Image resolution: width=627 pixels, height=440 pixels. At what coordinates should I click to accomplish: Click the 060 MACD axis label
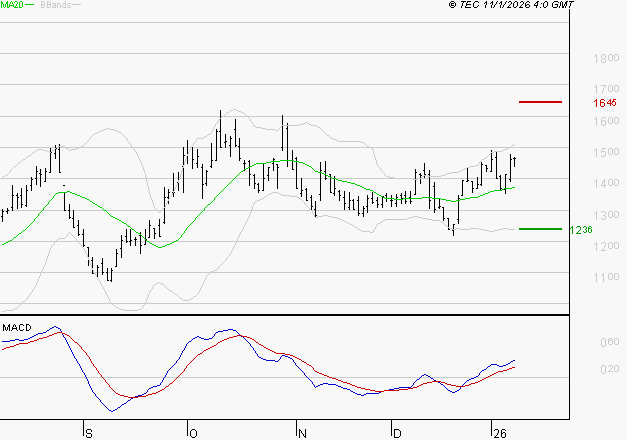pyautogui.click(x=609, y=342)
